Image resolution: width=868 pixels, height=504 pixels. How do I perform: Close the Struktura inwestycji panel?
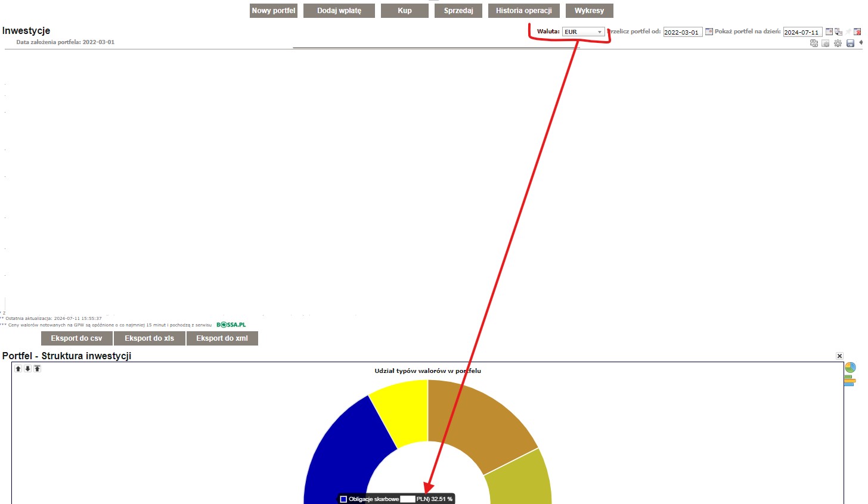tap(839, 356)
